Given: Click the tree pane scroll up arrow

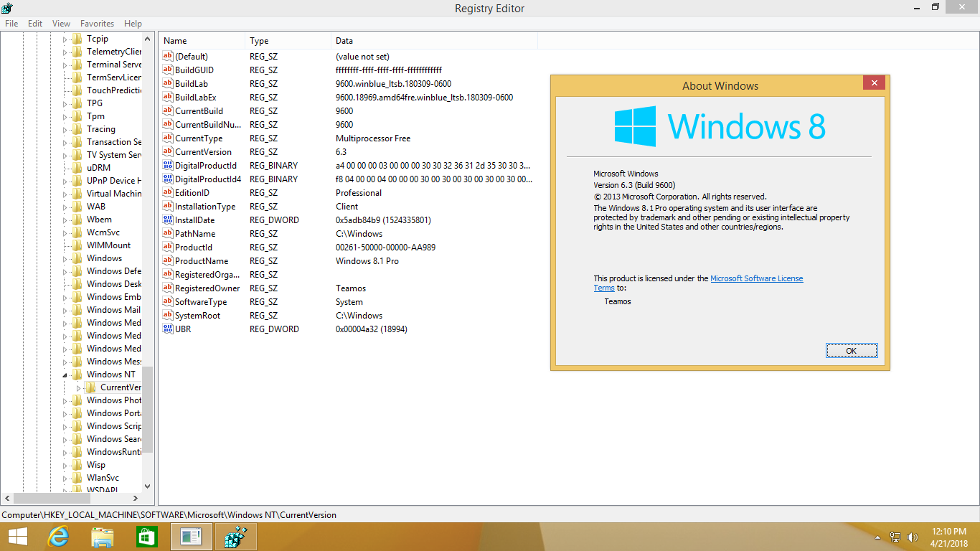Looking at the screenshot, I should pyautogui.click(x=148, y=39).
